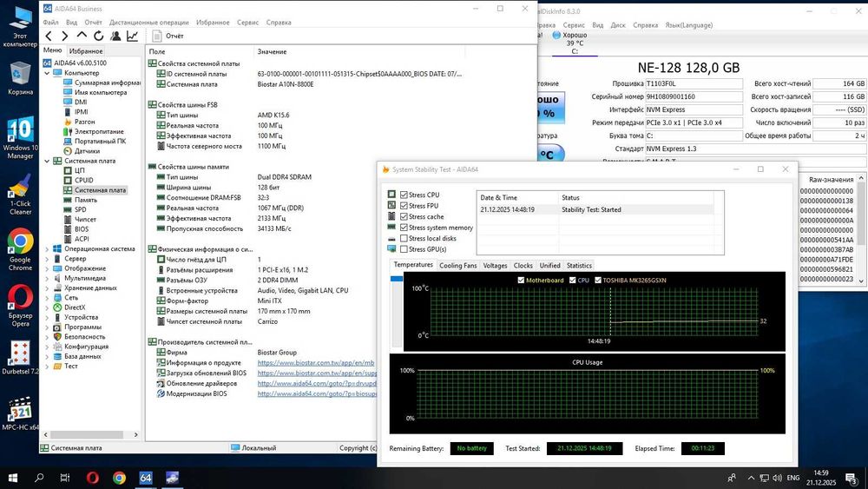Expand the Хранение данных tree node
The height and width of the screenshot is (489, 868).
point(47,288)
